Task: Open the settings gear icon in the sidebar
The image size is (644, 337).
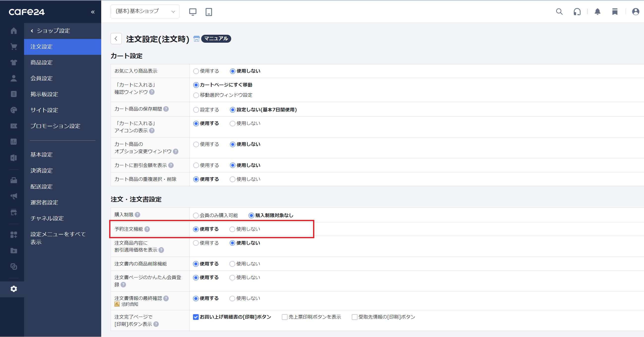Action: [x=14, y=289]
